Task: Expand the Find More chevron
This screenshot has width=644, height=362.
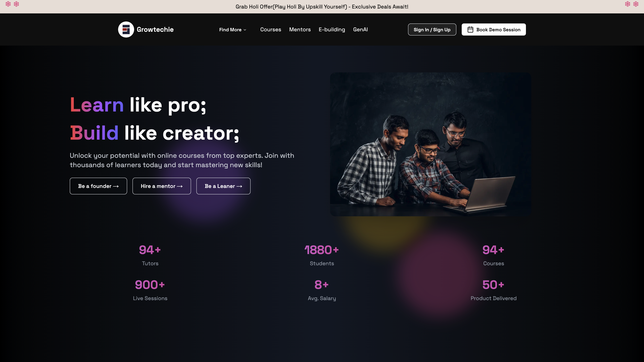Action: 245,30
